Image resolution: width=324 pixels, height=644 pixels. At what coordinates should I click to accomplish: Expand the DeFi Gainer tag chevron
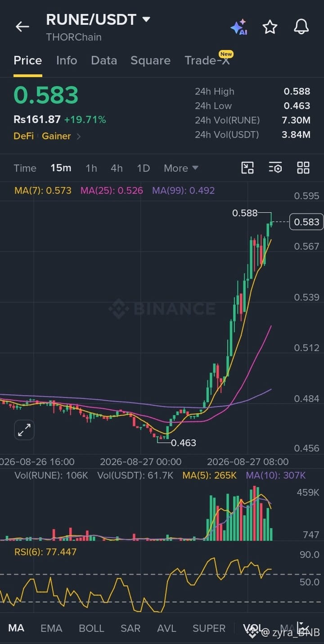click(x=79, y=136)
